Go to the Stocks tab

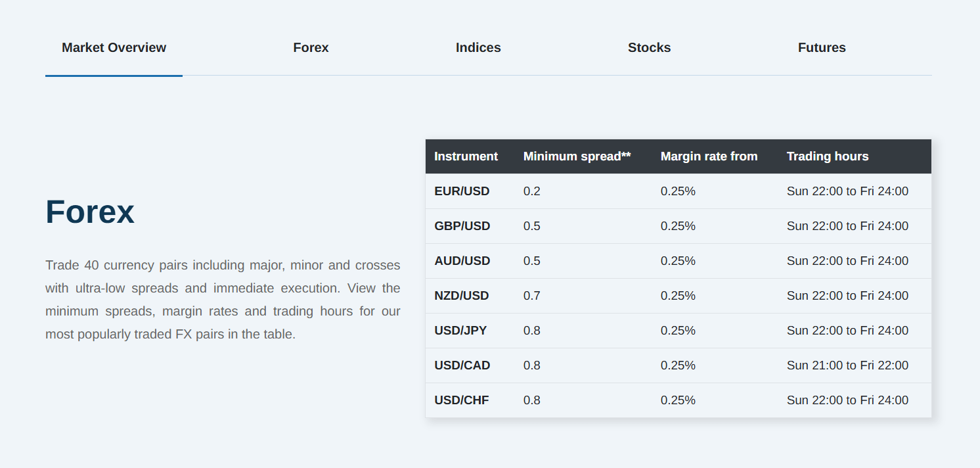click(x=649, y=47)
